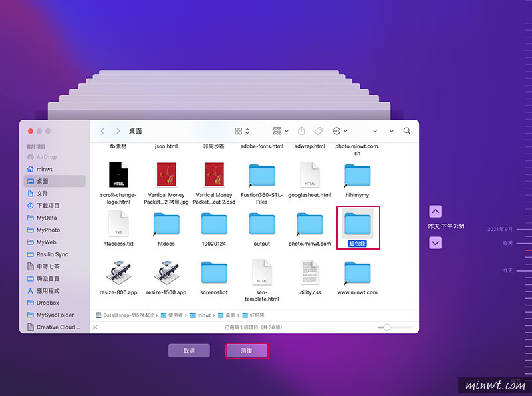Click the down arrow to browse newer backups
Image resolution: width=532 pixels, height=396 pixels.
[x=435, y=242]
